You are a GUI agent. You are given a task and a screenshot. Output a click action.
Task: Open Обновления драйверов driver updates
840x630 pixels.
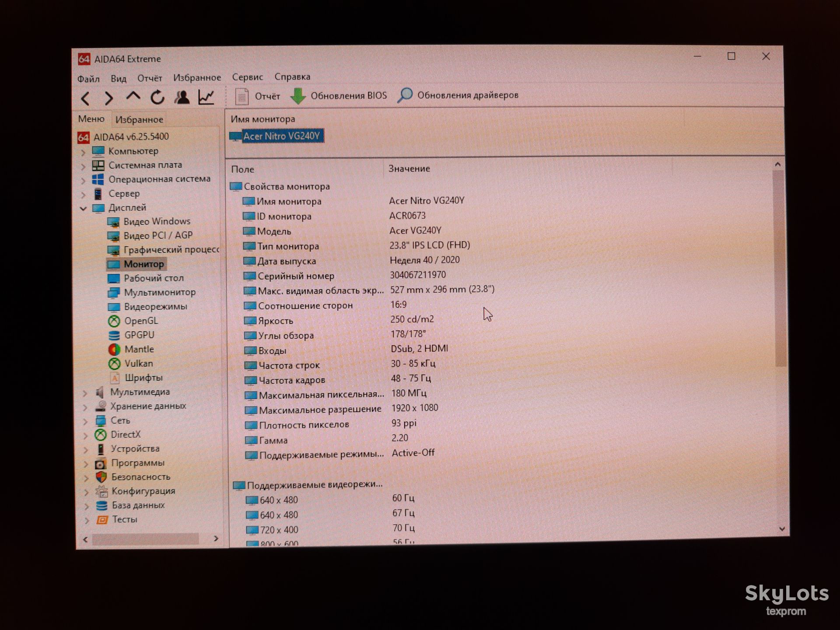(x=458, y=95)
